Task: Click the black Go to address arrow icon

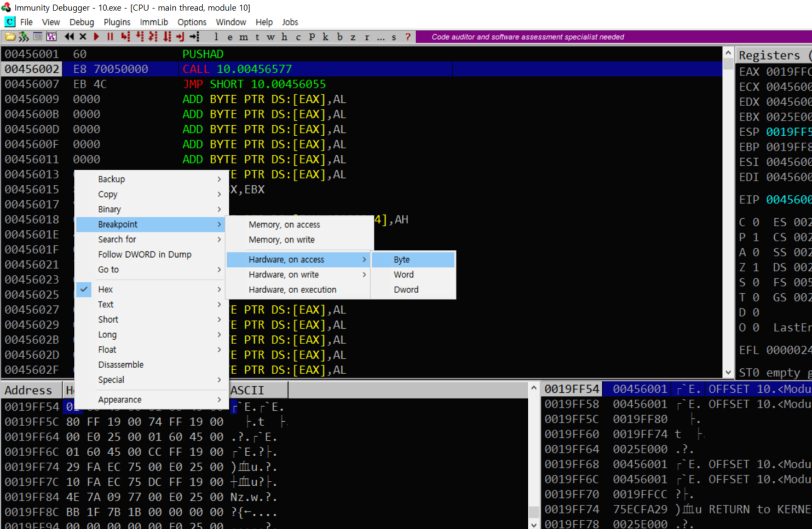Action: click(194, 37)
